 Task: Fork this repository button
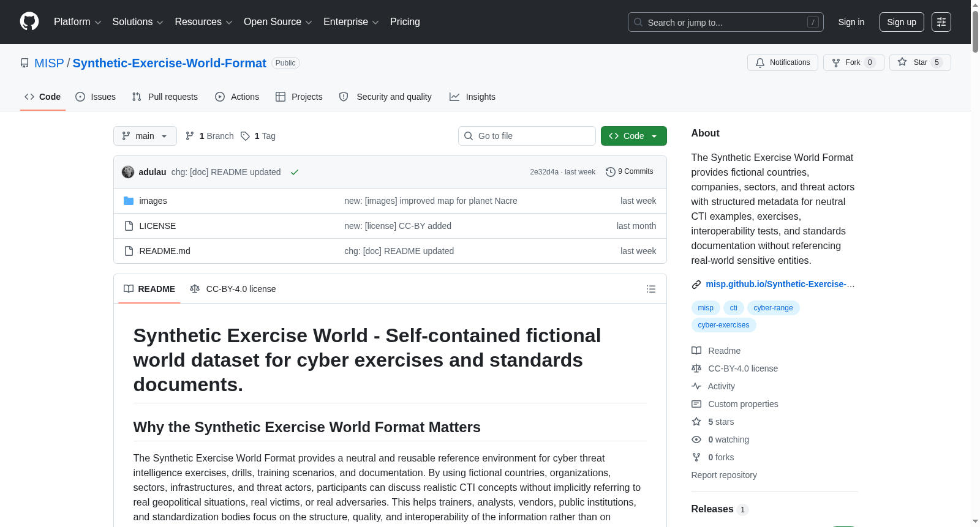pos(854,62)
